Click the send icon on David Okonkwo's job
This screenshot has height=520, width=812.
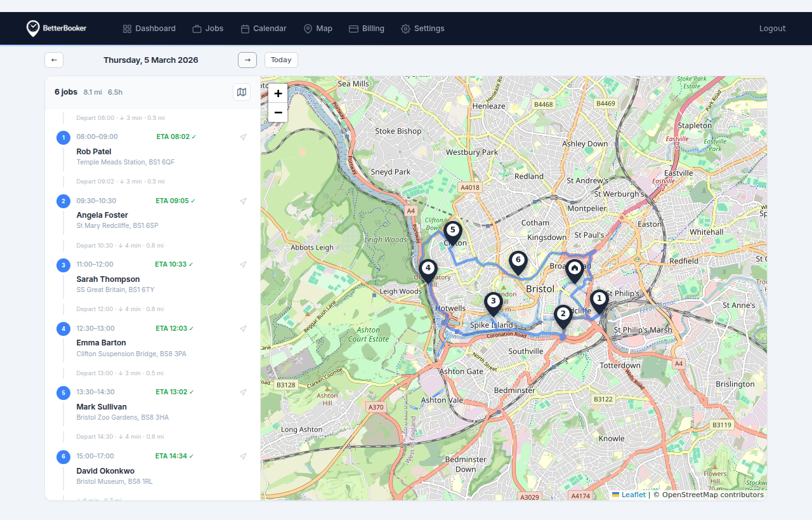coord(243,456)
